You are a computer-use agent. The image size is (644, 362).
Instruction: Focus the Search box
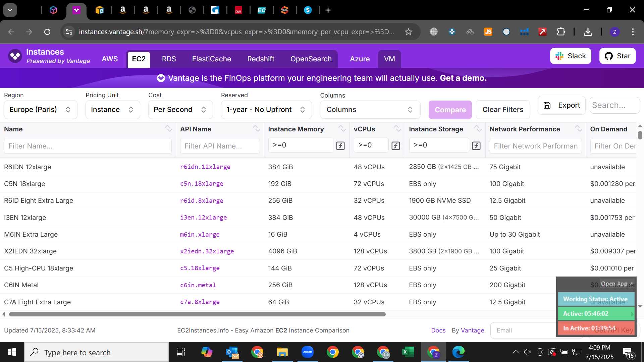tap(614, 105)
